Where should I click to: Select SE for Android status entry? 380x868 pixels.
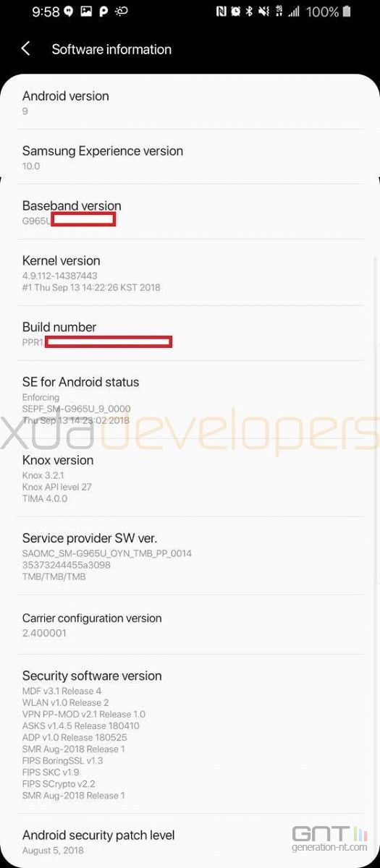190,400
